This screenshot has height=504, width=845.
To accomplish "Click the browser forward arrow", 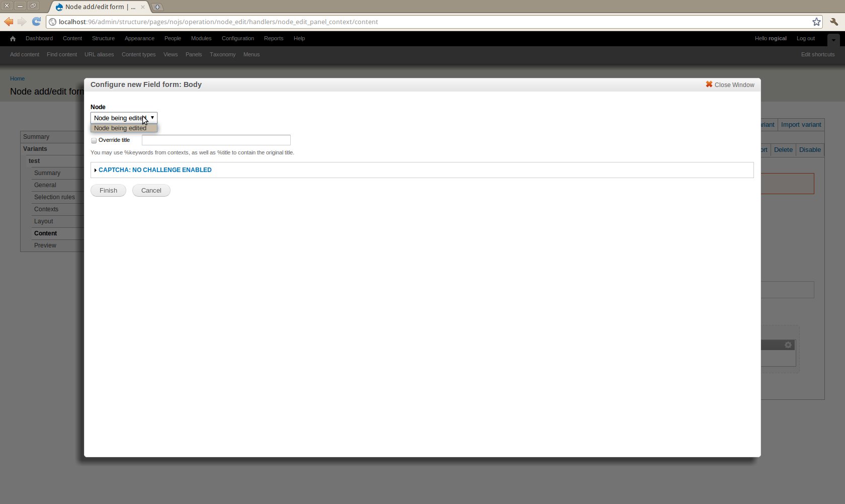I will [22, 22].
